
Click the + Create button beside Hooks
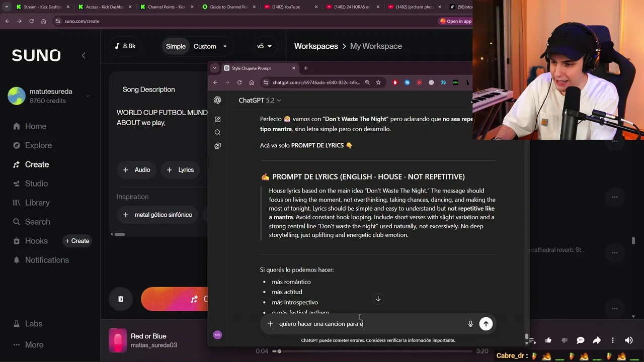pos(77,241)
